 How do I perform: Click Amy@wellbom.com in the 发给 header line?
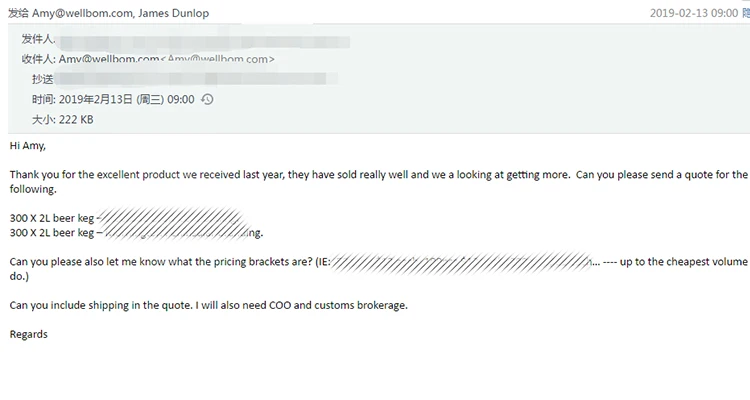[82, 13]
